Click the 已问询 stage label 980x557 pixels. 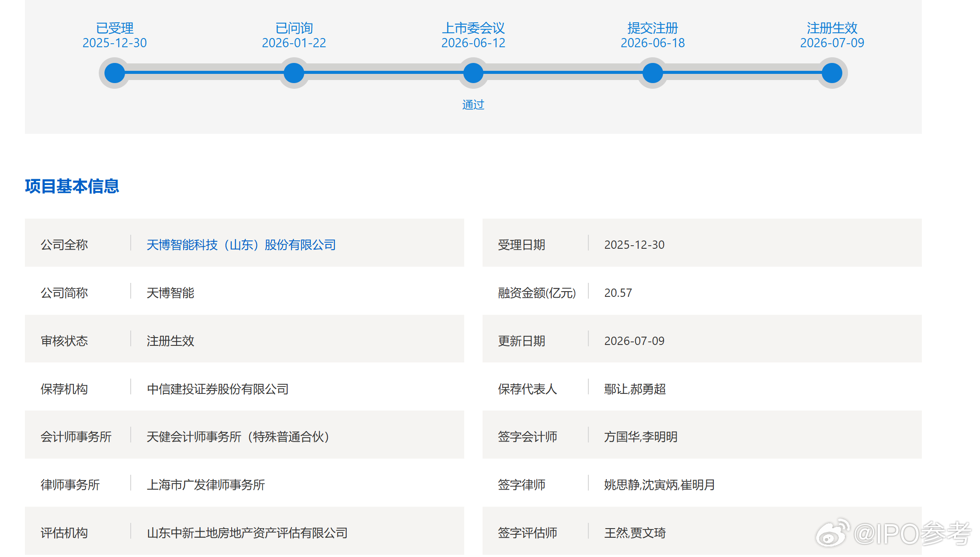coord(294,28)
